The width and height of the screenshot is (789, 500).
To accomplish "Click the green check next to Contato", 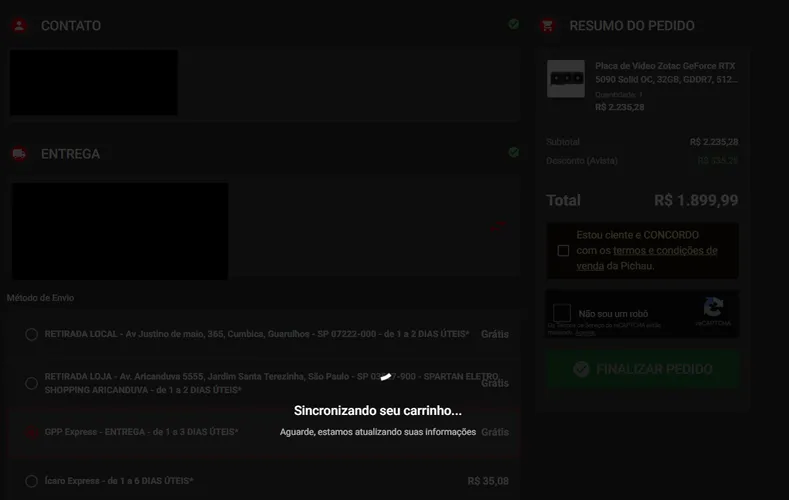I will tap(513, 24).
